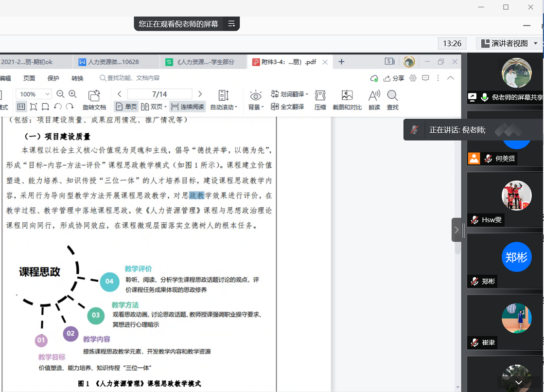Expand the 演讲者视图 speaker view dropdown
The height and width of the screenshot is (392, 544).
point(535,43)
